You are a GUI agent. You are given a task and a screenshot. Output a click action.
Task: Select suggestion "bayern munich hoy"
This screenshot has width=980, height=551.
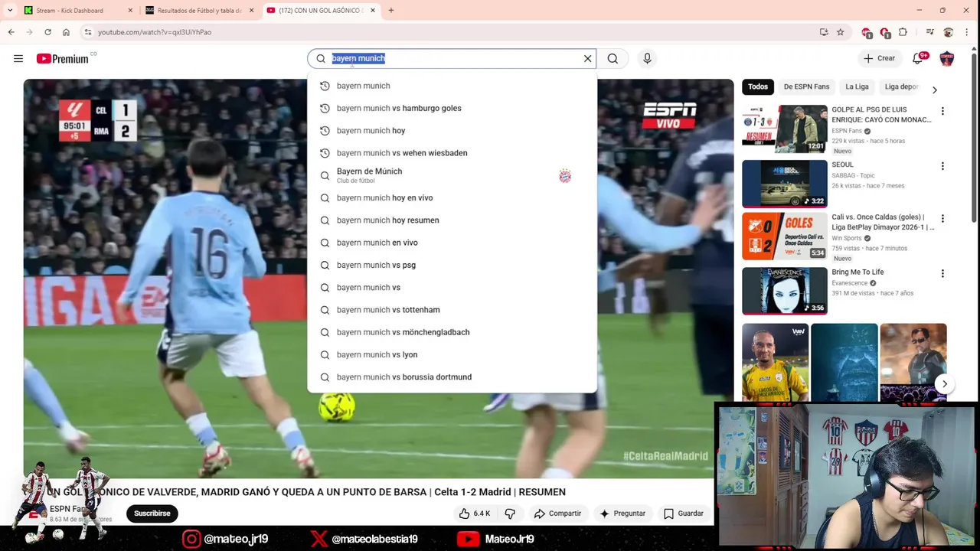(452, 130)
